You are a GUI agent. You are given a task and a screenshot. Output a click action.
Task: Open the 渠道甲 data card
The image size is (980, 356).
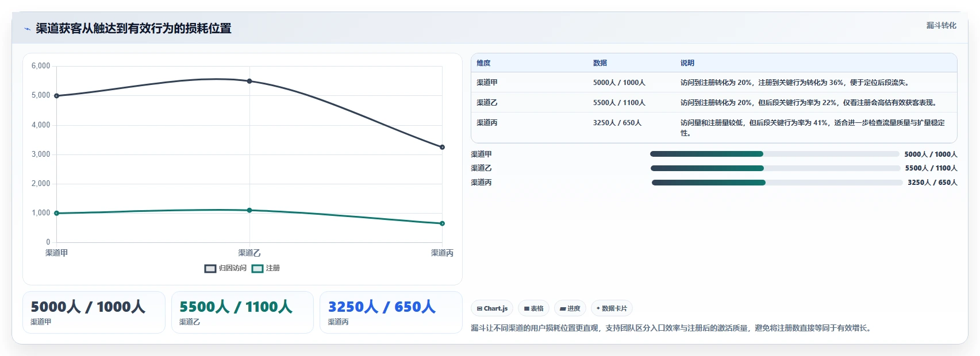pyautogui.click(x=94, y=312)
